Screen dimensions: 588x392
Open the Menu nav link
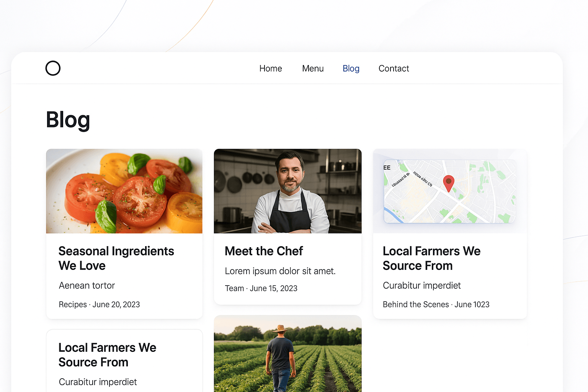pos(313,69)
